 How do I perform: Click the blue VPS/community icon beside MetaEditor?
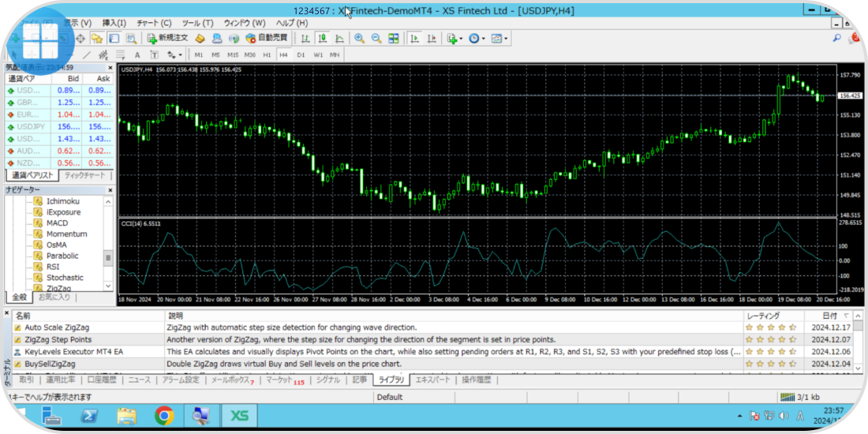pyautogui.click(x=217, y=38)
